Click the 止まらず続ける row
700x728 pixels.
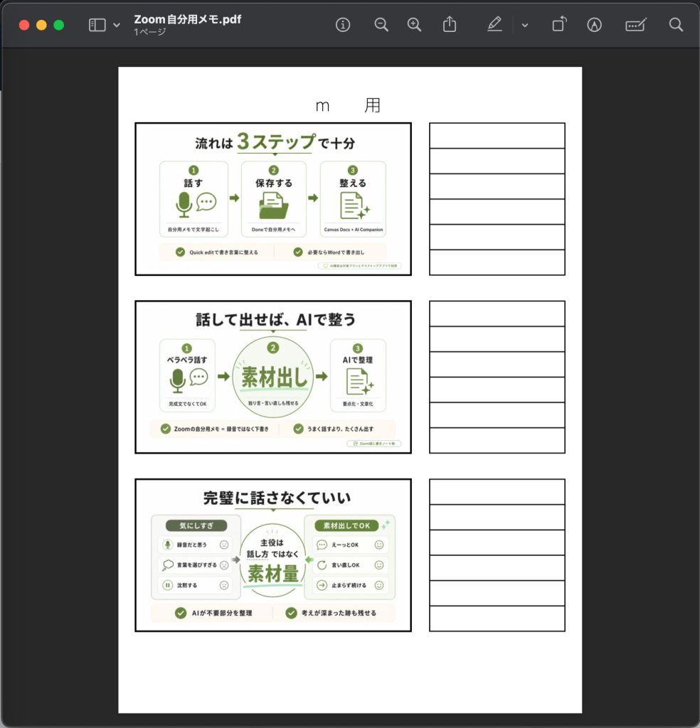tap(350, 586)
